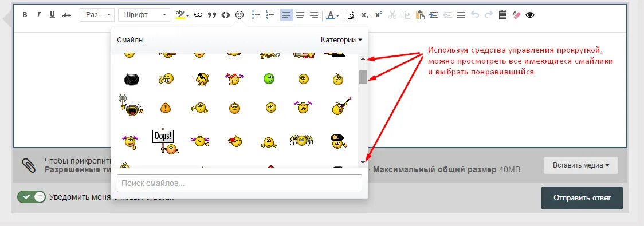
Task: Pick the spider-legged smiley
Action: [x=301, y=141]
